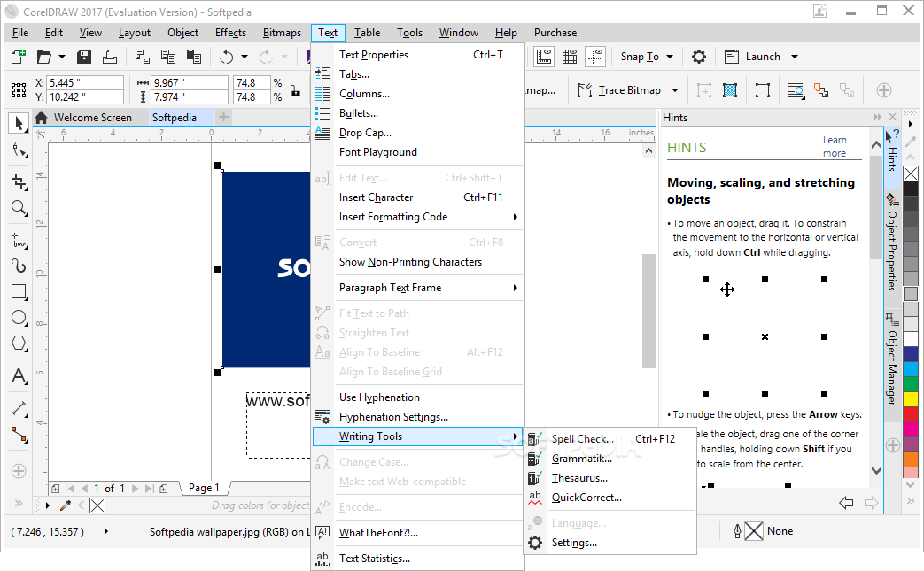Click the eyedropper icon near palette
The image size is (924, 571).
click(66, 505)
